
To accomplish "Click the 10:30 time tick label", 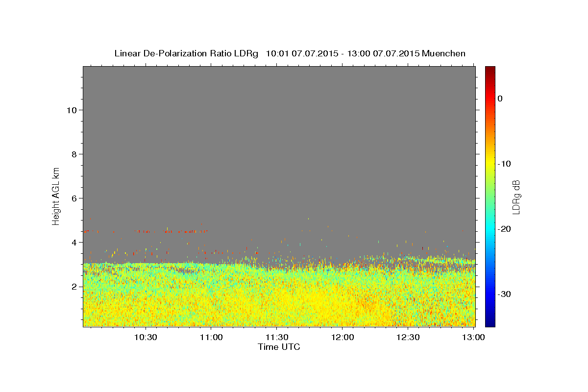I will coord(146,337).
